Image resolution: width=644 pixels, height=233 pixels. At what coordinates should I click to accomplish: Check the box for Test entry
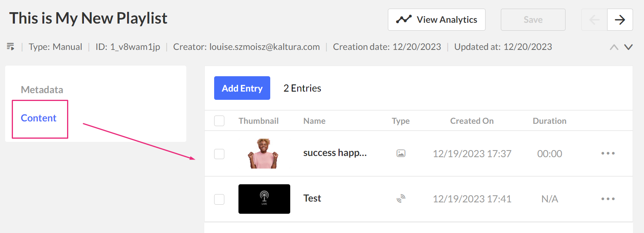click(x=219, y=199)
